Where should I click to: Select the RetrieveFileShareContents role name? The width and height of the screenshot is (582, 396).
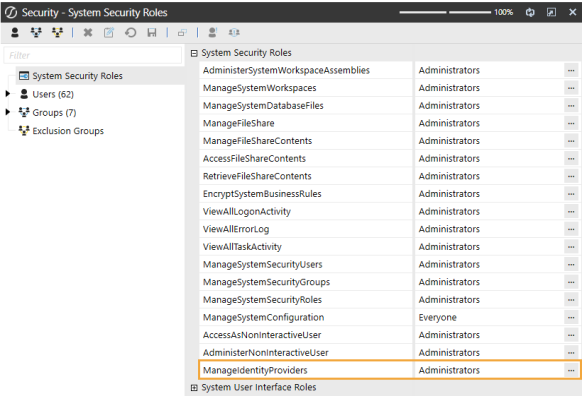[257, 176]
